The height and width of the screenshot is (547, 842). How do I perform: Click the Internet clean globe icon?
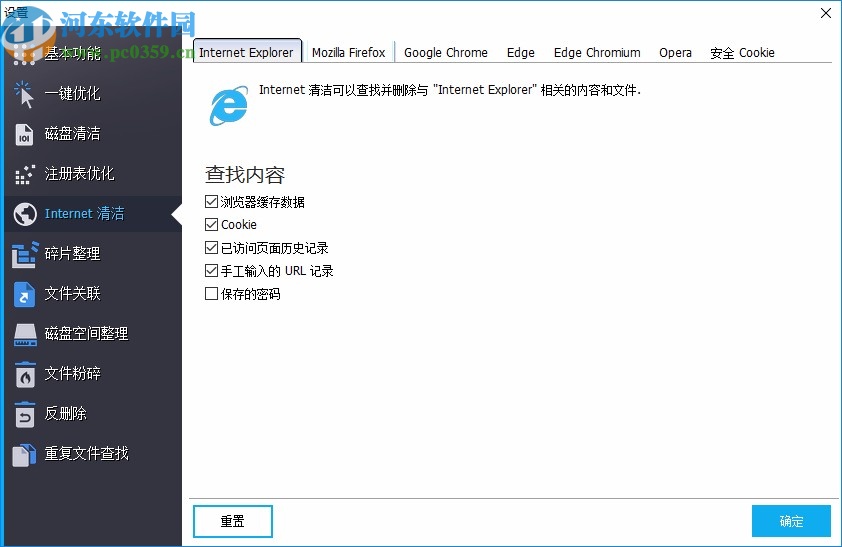[x=25, y=214]
